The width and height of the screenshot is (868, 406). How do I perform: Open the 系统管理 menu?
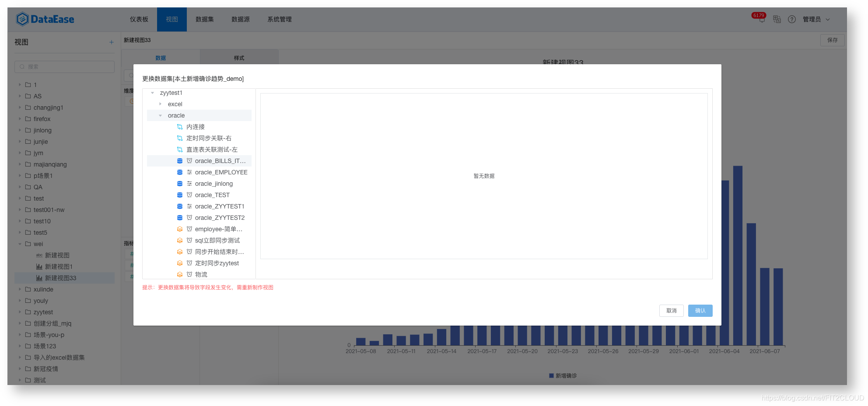click(280, 19)
